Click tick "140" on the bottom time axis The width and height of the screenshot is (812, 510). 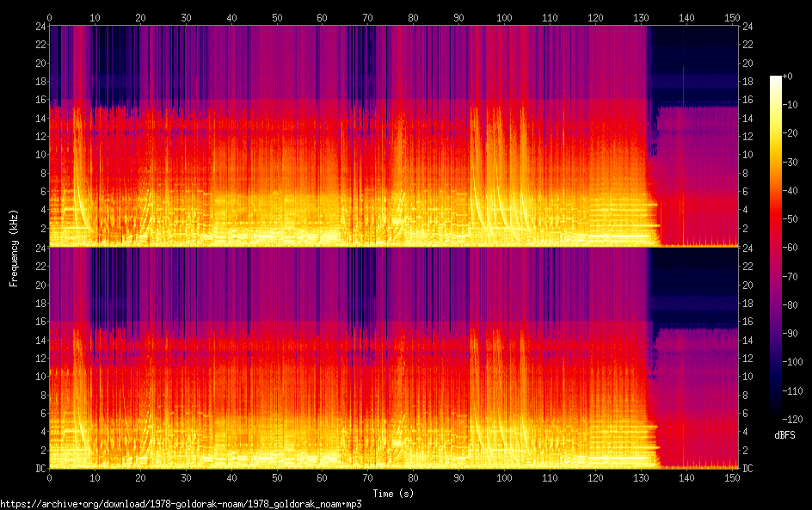(x=686, y=478)
